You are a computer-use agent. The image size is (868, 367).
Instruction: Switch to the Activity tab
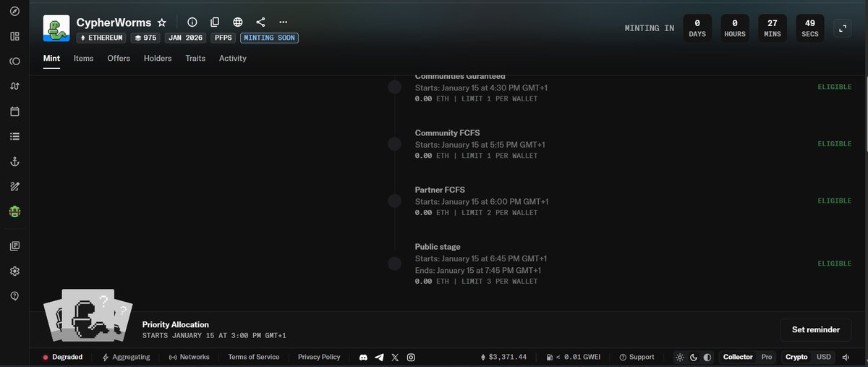233,58
